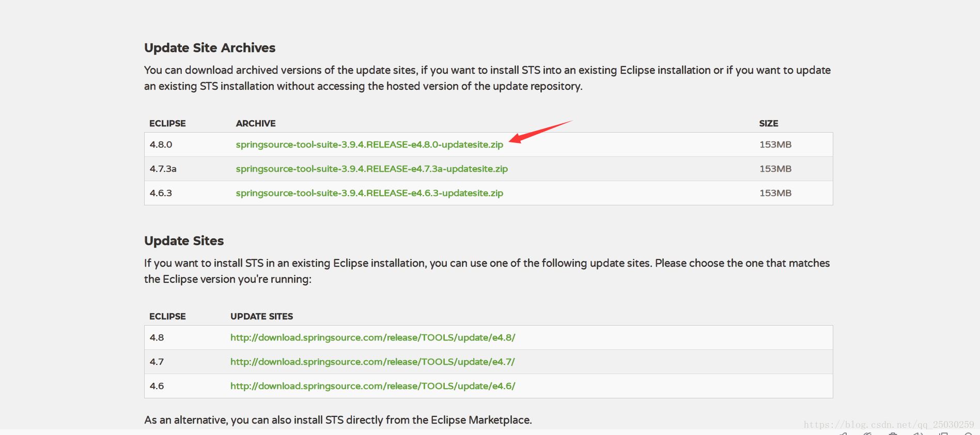This screenshot has height=435, width=980.
Task: Select the 4.6.3 Eclipse version cell
Action: pos(161,193)
